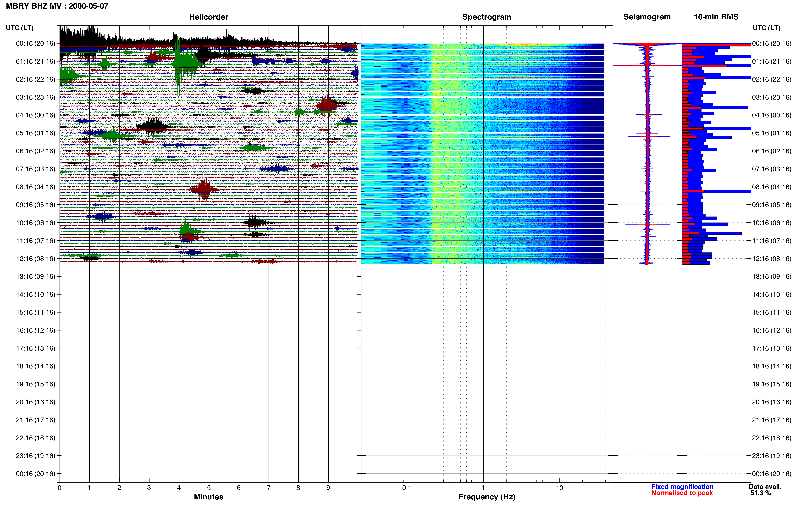Click left time label '19:16 (15:16)'
812x508 pixels.
36,384
